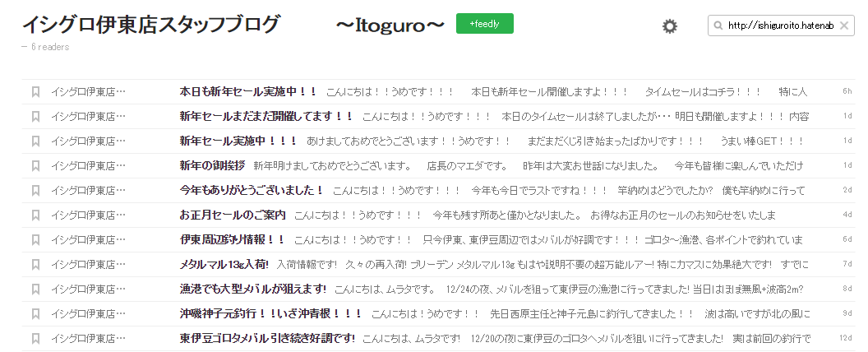Click the search magnifier icon
This screenshot has height=352, width=868.
[x=719, y=26]
